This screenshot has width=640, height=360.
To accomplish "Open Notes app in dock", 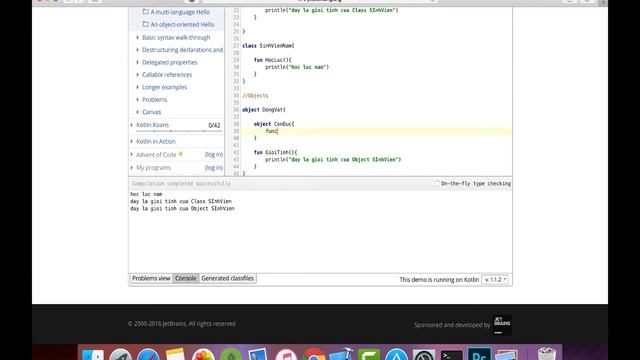I will [x=176, y=355].
